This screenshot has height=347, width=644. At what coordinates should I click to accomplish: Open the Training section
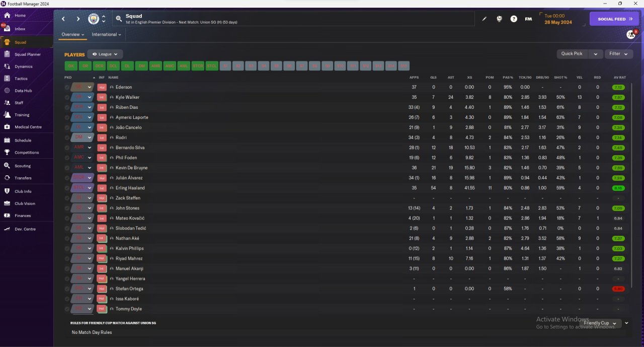(x=22, y=115)
